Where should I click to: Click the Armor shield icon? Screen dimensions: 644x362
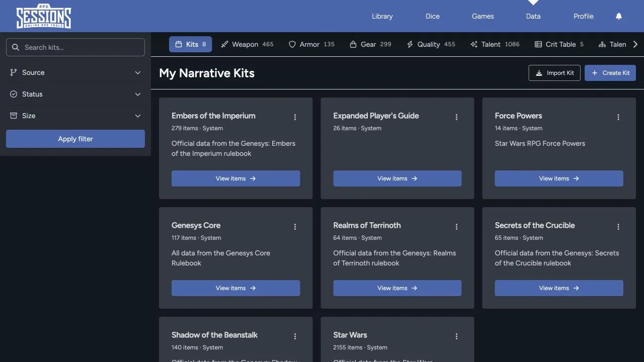(292, 44)
